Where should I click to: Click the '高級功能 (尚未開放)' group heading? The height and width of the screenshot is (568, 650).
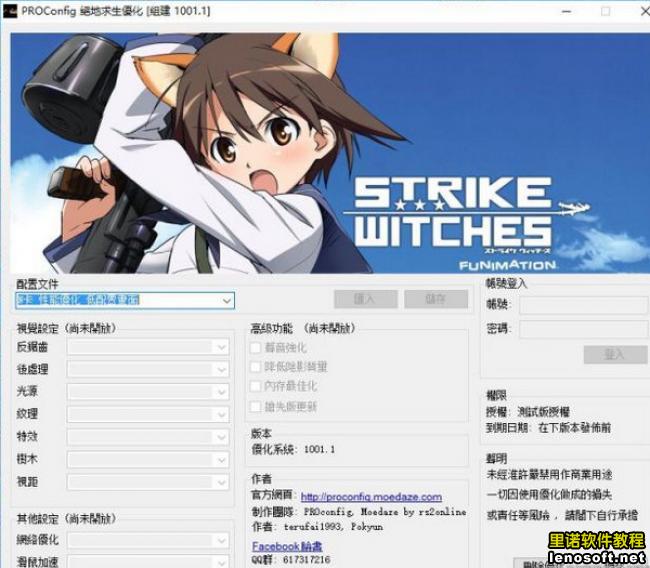[x=303, y=328]
